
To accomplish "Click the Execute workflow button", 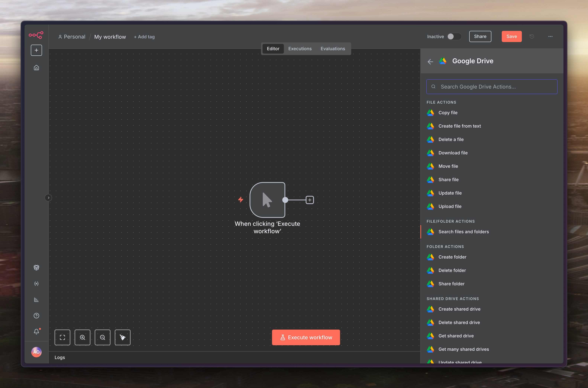I will pos(306,337).
